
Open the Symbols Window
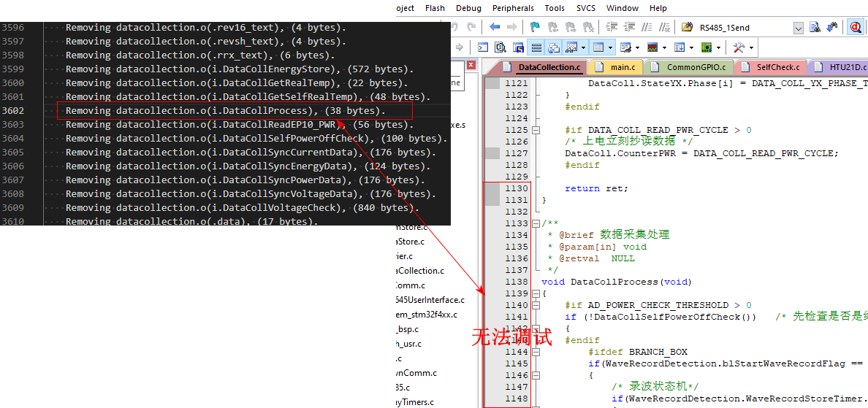[518, 47]
